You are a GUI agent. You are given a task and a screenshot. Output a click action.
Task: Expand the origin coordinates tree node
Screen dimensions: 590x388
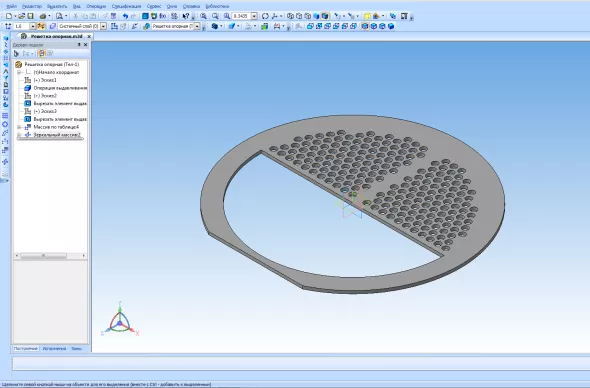(19, 72)
